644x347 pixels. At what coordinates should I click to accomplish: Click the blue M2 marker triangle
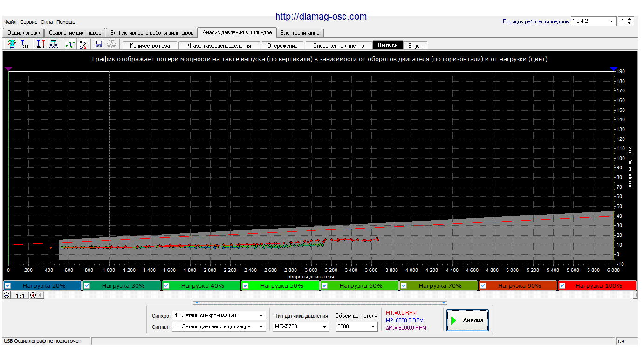614,69
